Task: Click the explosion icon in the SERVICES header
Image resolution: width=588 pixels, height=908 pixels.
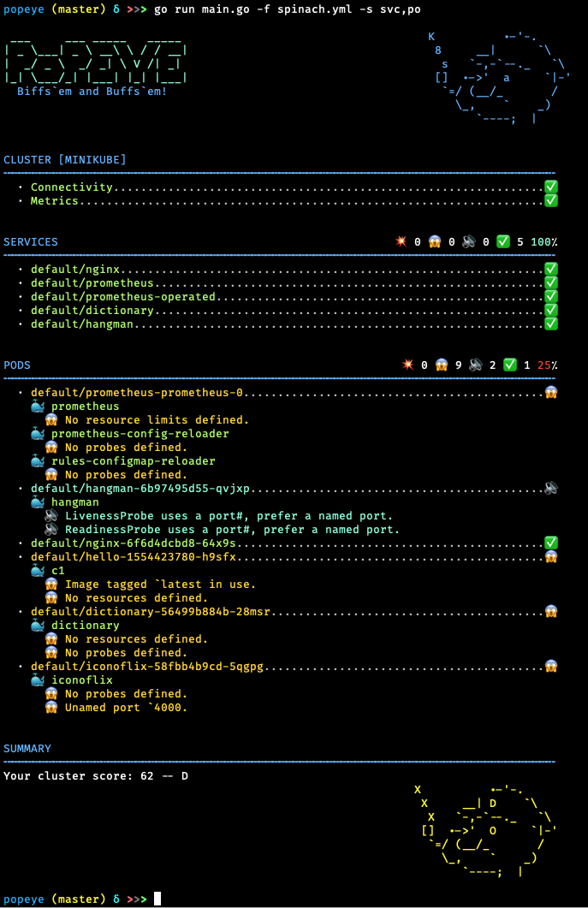Action: click(x=401, y=241)
